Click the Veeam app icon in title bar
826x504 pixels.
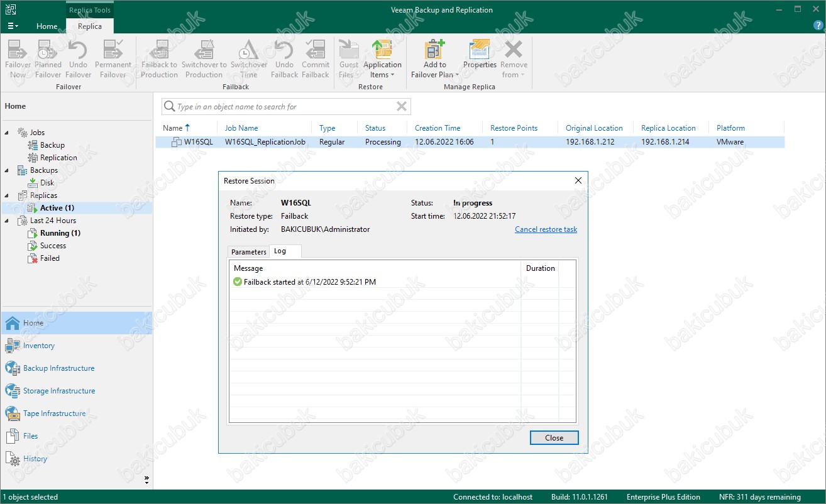pos(11,9)
